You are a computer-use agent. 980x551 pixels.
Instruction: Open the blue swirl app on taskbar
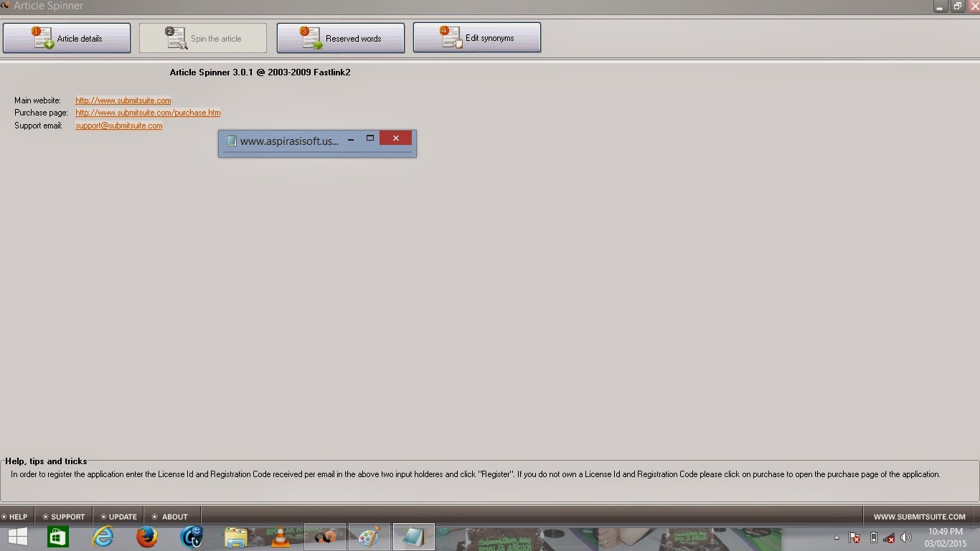point(192,537)
